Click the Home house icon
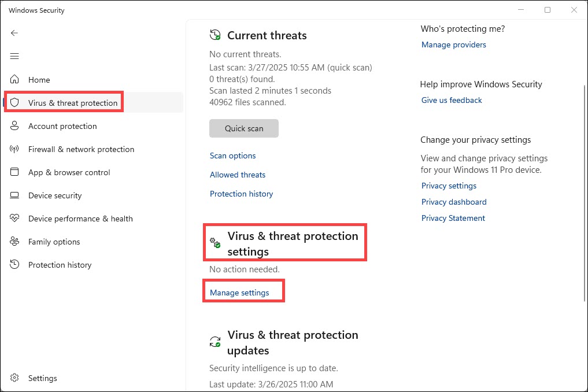This screenshot has width=588, height=392. (x=15, y=80)
